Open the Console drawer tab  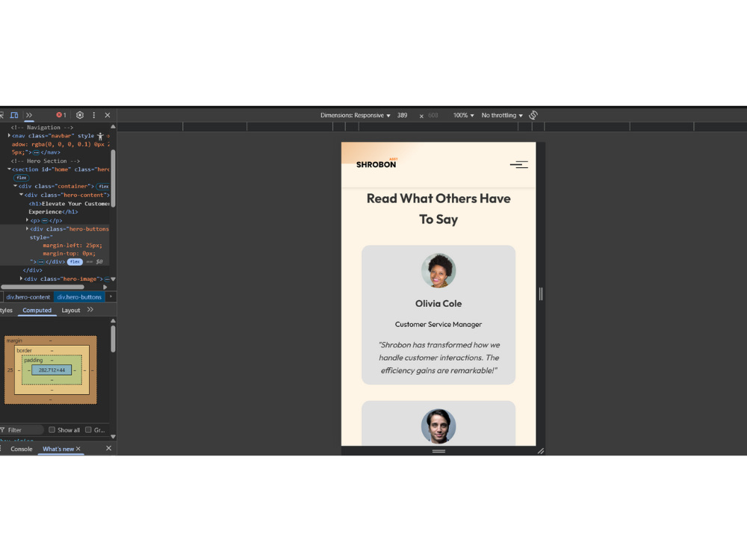click(x=22, y=449)
